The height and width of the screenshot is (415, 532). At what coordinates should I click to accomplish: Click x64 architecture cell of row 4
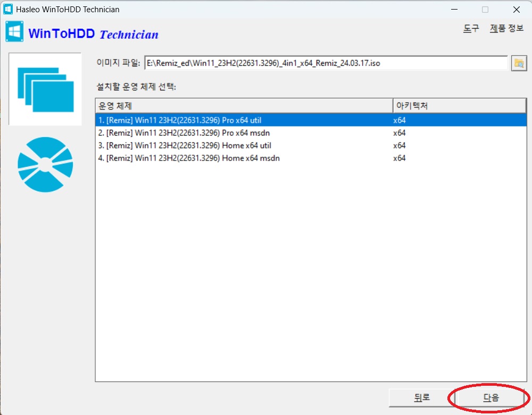pos(400,158)
